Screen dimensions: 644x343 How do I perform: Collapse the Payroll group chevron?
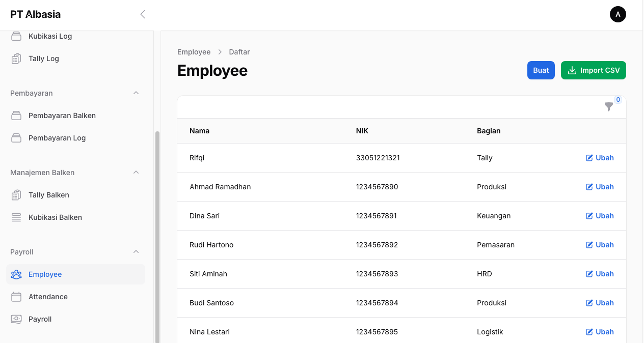136,252
